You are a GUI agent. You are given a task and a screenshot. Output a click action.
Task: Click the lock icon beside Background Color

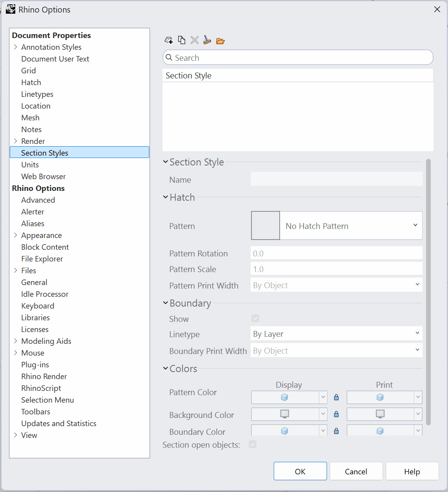336,414
